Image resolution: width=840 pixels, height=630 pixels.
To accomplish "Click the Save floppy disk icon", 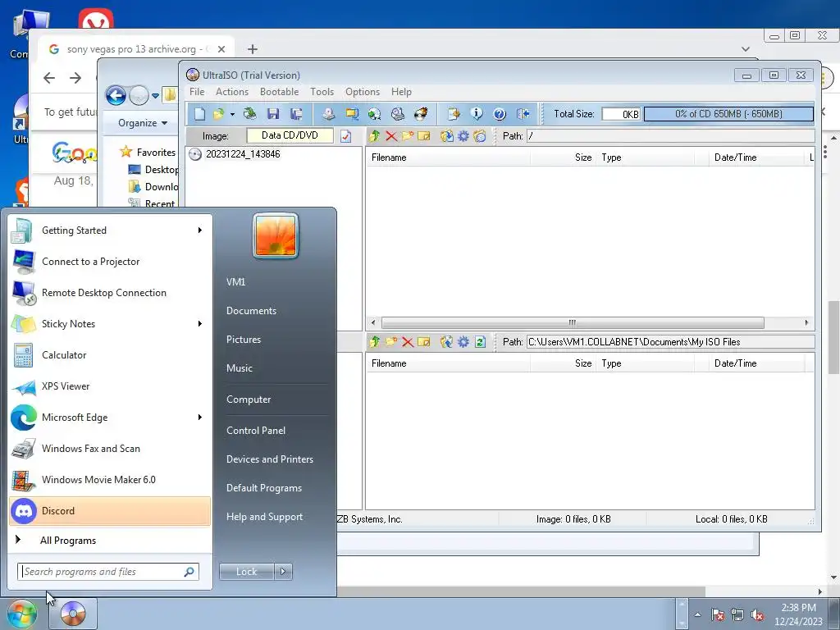I will [x=273, y=113].
